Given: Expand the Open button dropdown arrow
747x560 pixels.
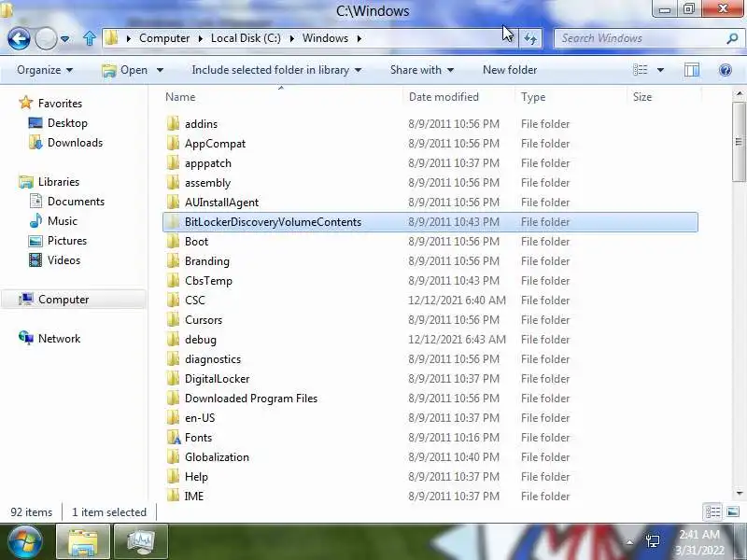Looking at the screenshot, I should (160, 70).
